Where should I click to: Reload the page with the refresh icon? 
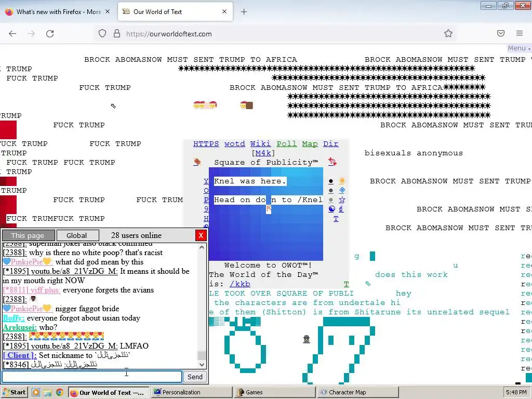(x=50, y=34)
